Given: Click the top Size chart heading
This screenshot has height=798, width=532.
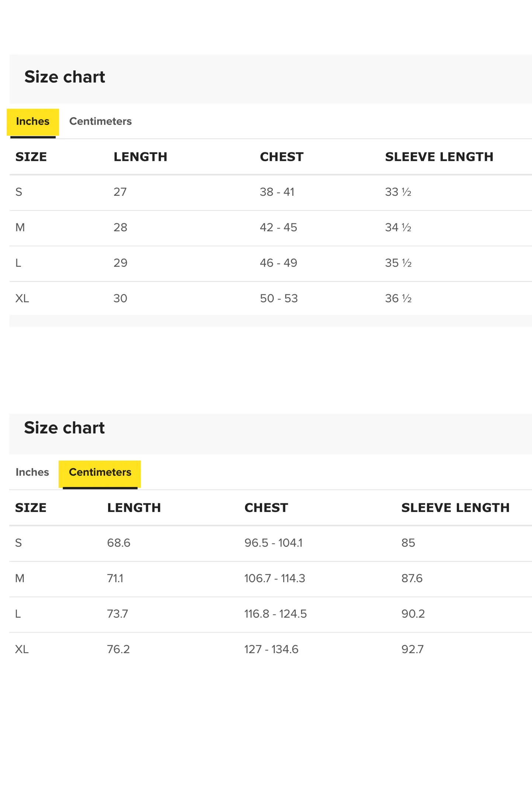Looking at the screenshot, I should tap(65, 77).
